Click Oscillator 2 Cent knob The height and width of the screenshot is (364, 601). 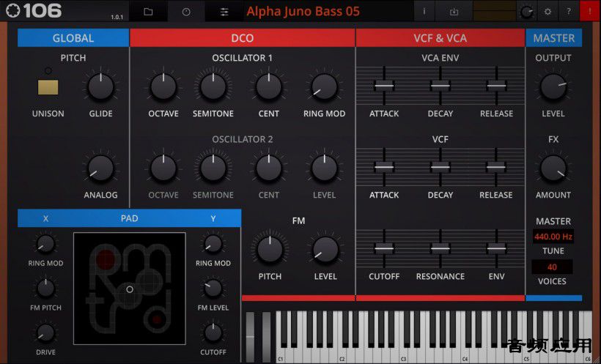coord(269,168)
